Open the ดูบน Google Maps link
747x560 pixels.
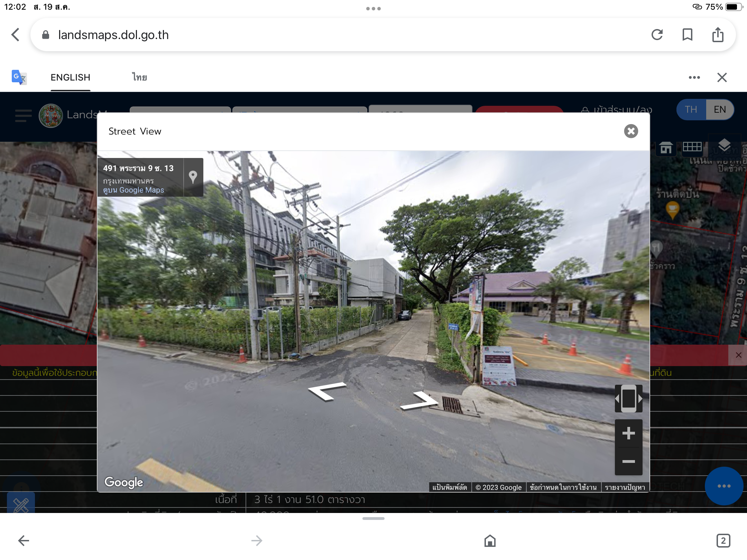pyautogui.click(x=133, y=190)
